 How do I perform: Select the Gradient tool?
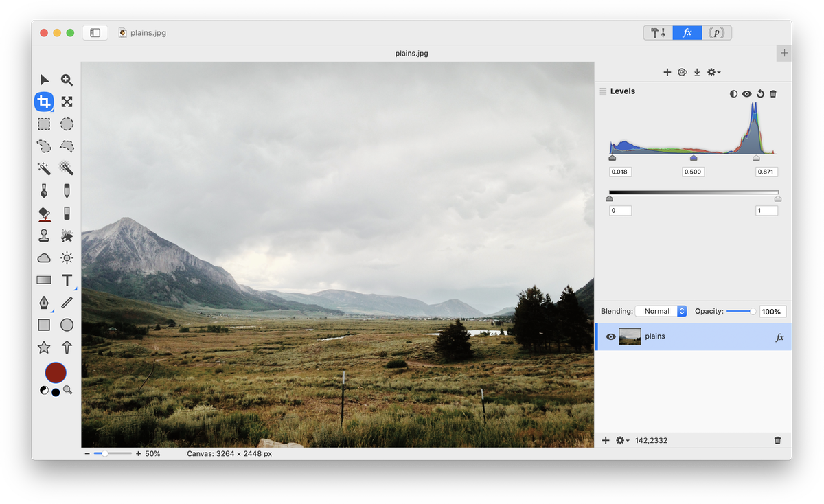click(44, 280)
